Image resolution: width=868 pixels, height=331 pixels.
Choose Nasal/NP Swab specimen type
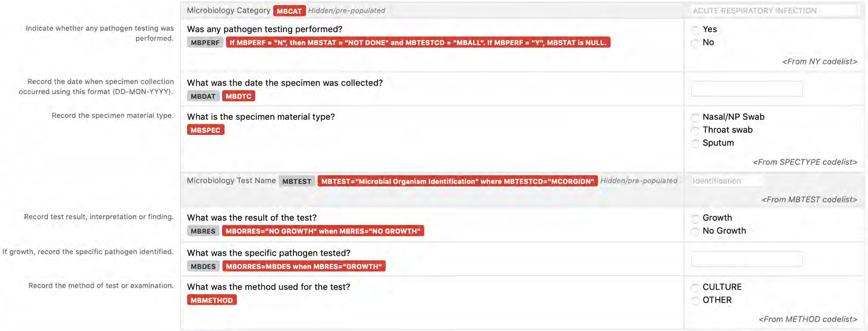[x=695, y=117]
